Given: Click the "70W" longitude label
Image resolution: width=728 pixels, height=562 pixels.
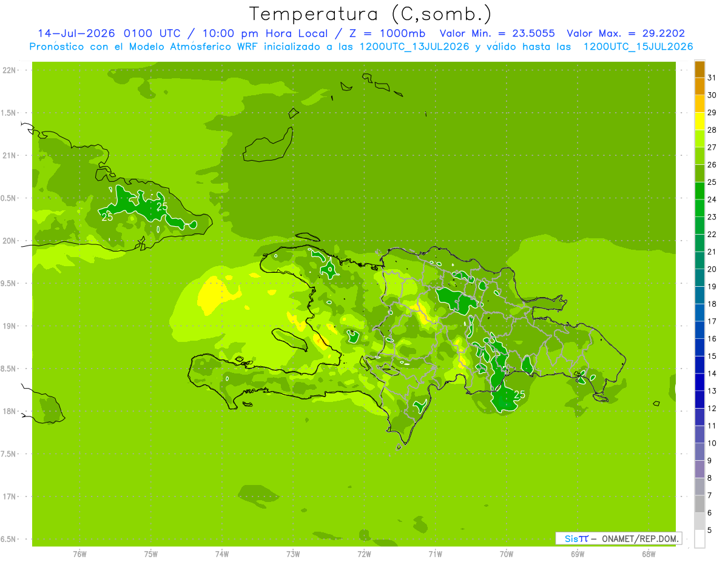Looking at the screenshot, I should point(507,554).
